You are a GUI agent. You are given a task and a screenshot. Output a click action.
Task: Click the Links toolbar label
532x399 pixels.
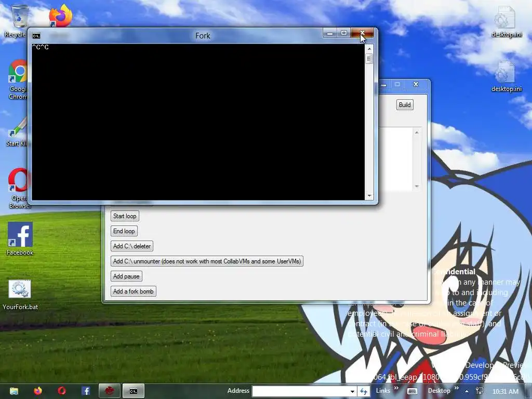pos(383,391)
